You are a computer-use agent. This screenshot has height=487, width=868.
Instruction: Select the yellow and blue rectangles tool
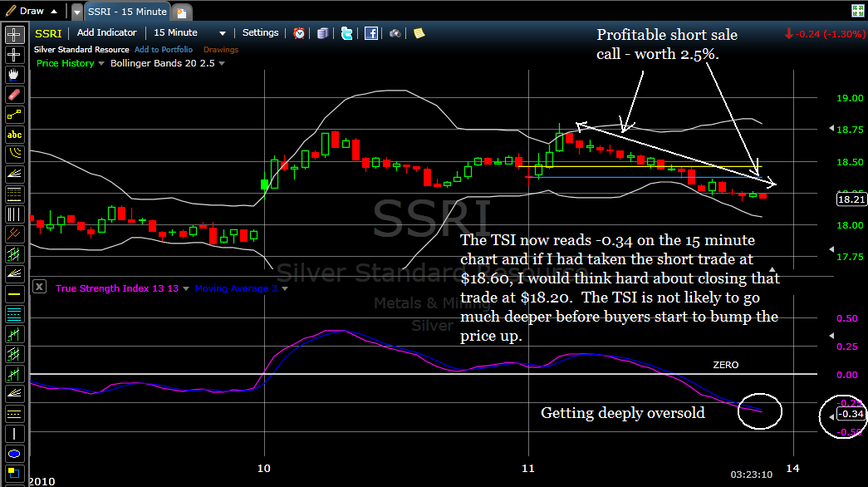14,474
